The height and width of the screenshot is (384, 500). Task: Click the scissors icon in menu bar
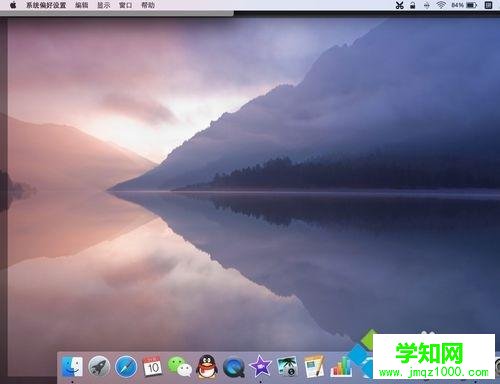399,5
